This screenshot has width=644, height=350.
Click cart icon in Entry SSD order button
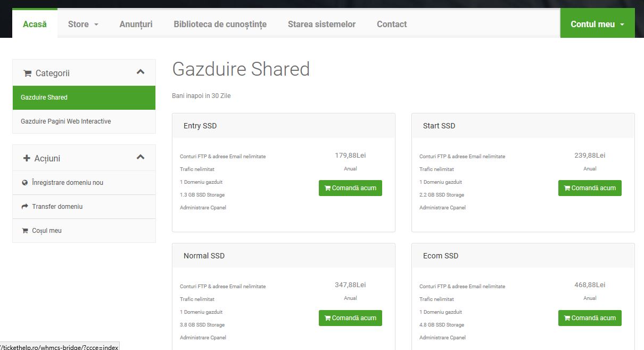(x=327, y=188)
